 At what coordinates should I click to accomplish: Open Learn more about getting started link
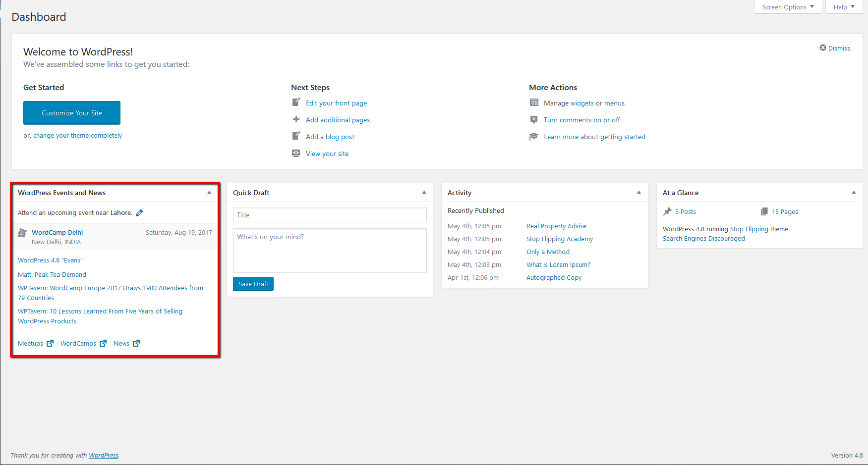pos(594,137)
